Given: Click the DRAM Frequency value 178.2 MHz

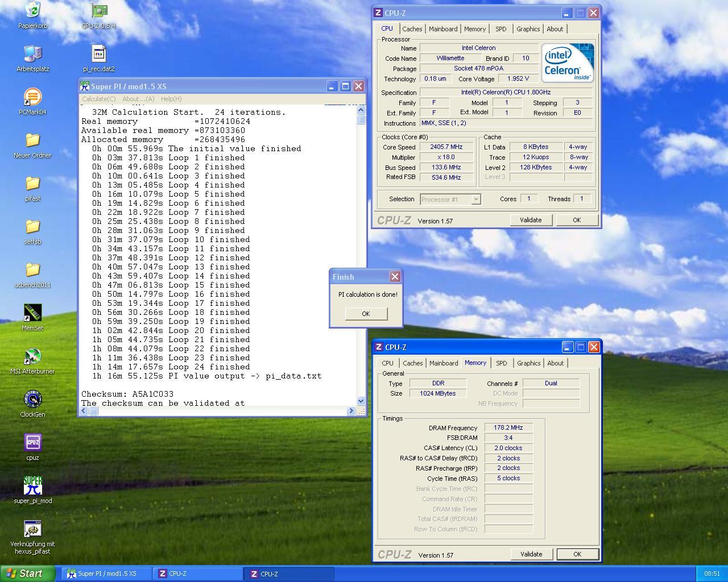Looking at the screenshot, I should [508, 427].
